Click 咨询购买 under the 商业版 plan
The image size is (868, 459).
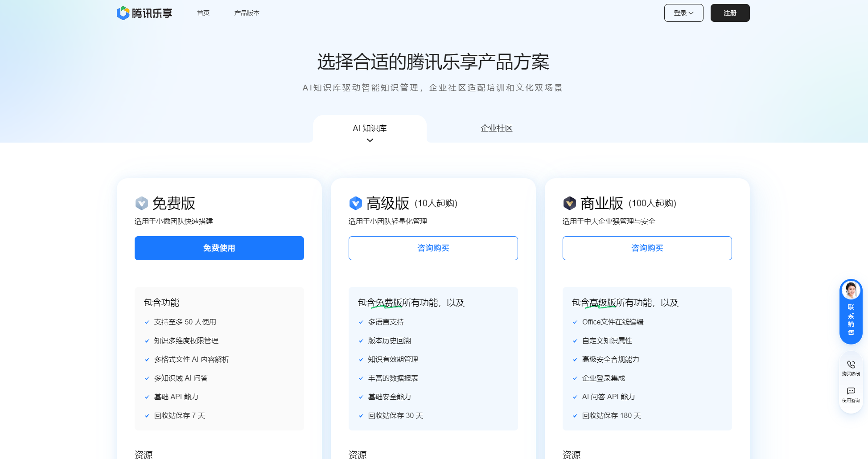647,248
